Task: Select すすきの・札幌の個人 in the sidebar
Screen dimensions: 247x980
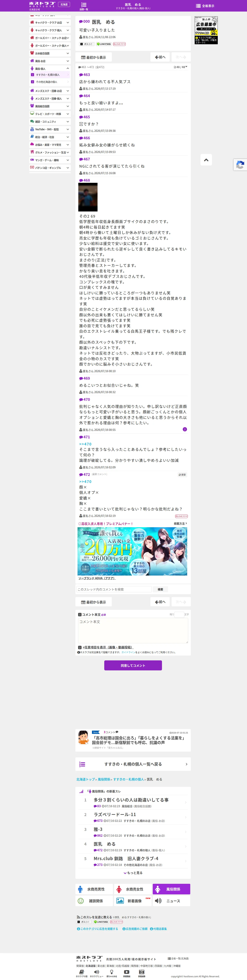Action: tap(50, 75)
